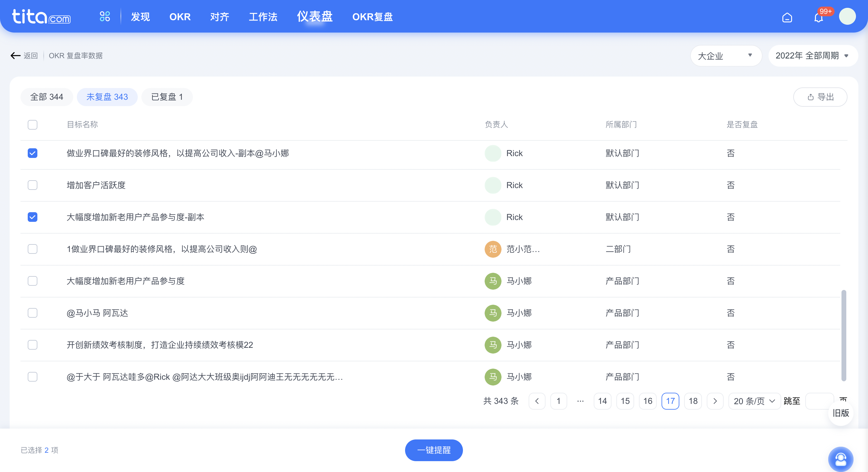Open 仪表盘 in the top navigation
868x472 pixels.
coord(315,16)
